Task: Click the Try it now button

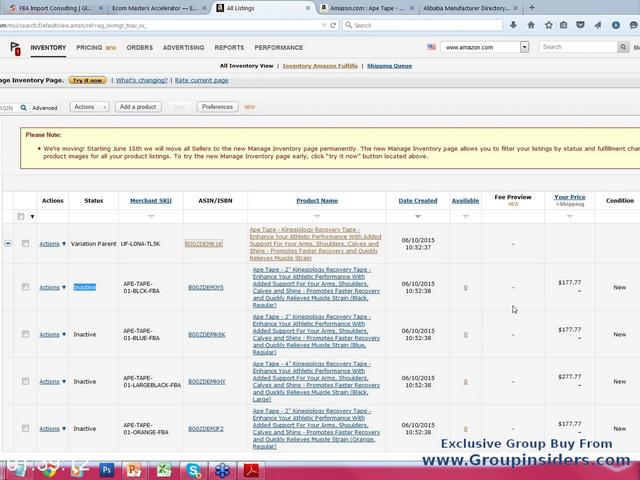Action: (x=87, y=80)
